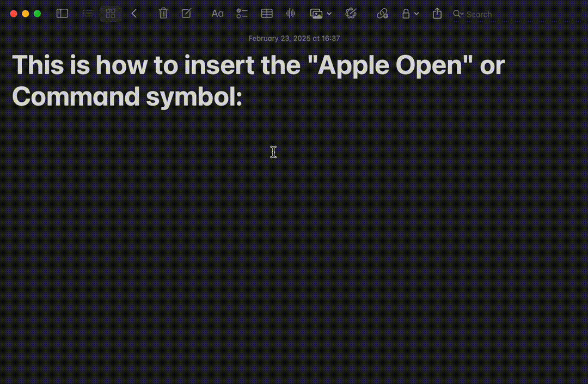
Task: Open Writing Tools with the sparkle icon
Action: (351, 13)
